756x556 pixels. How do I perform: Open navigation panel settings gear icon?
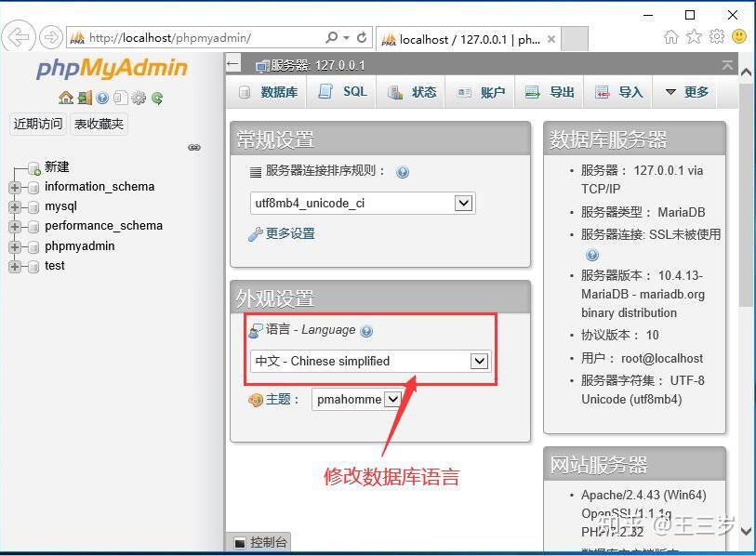tap(139, 98)
